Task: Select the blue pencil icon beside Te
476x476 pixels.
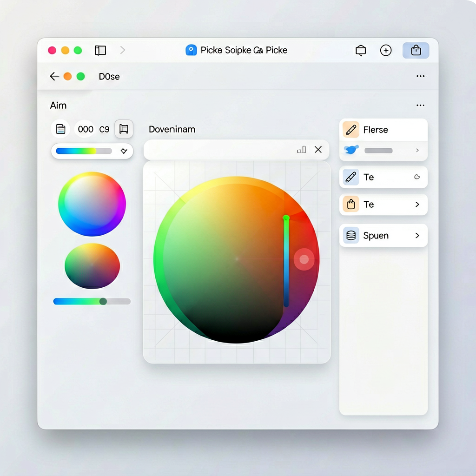Action: point(351,177)
